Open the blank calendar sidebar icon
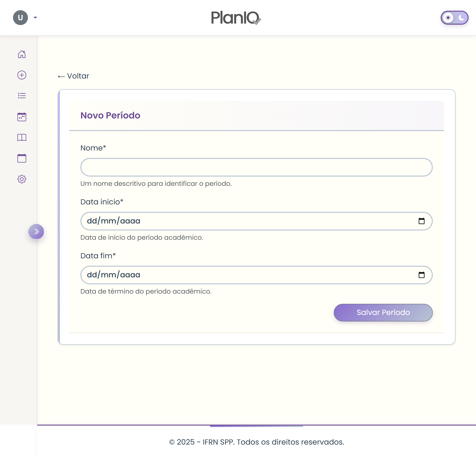The height and width of the screenshot is (459, 476). (x=22, y=158)
